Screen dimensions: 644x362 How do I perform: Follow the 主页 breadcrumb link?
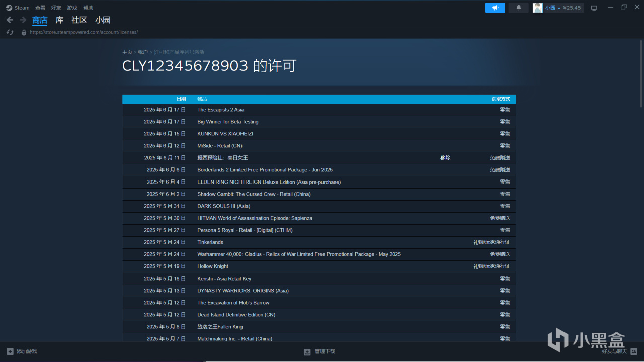[x=127, y=52]
